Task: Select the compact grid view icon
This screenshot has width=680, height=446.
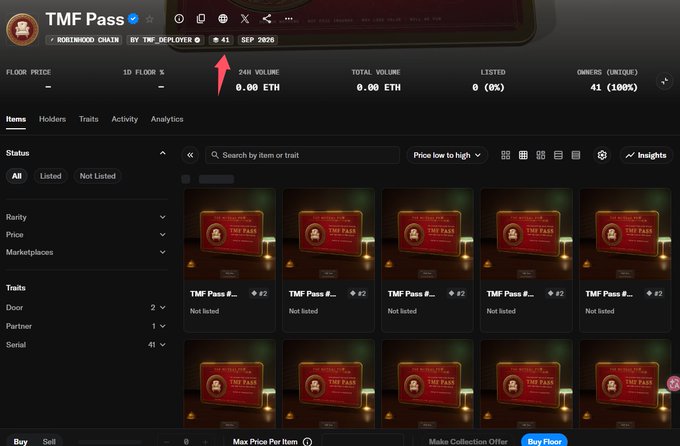Action: point(523,155)
